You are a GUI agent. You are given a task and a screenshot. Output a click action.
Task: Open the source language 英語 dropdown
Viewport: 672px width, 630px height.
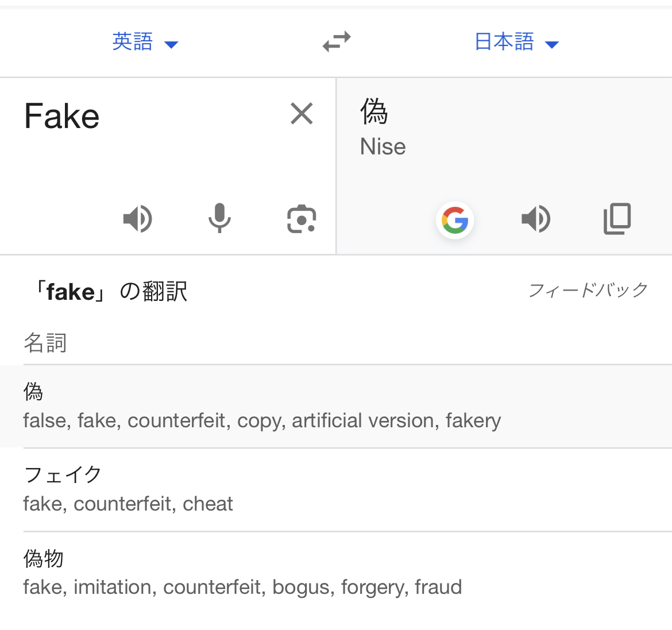click(x=133, y=42)
